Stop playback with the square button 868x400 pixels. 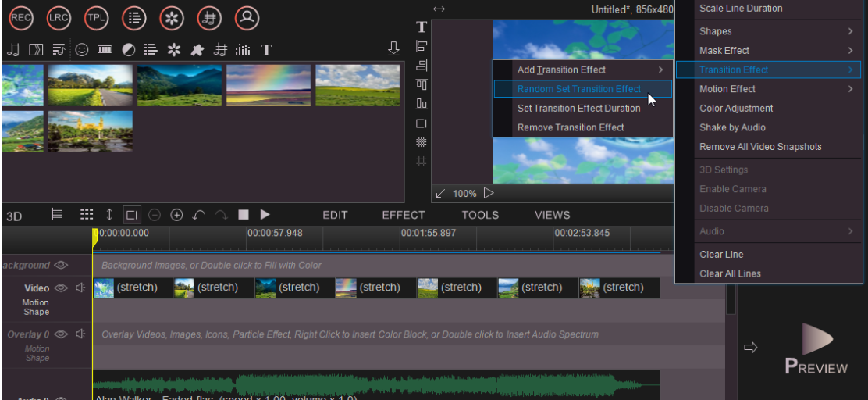pyautogui.click(x=243, y=214)
